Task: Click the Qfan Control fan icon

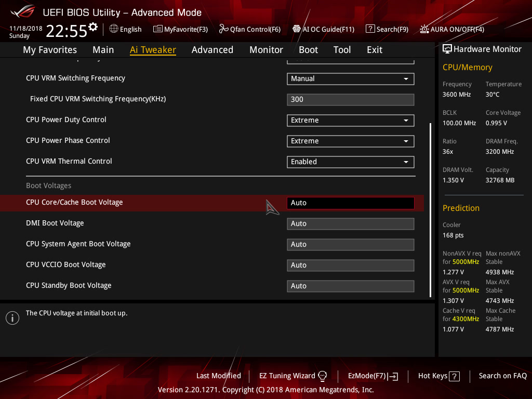Action: (x=223, y=29)
